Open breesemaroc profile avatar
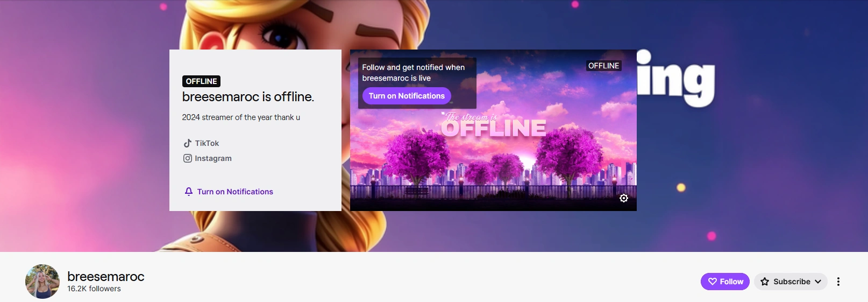Image resolution: width=868 pixels, height=302 pixels. click(42, 282)
